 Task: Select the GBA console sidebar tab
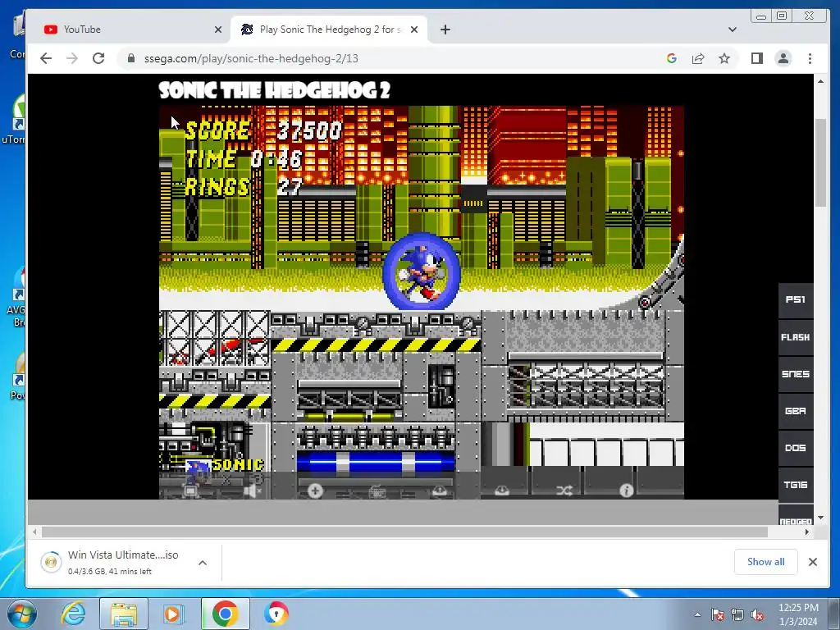[796, 411]
